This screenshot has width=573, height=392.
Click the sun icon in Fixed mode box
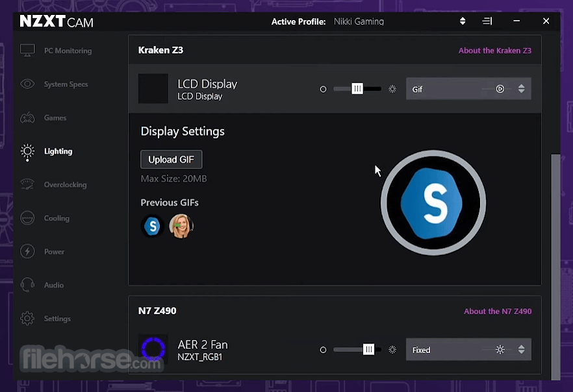click(x=500, y=350)
